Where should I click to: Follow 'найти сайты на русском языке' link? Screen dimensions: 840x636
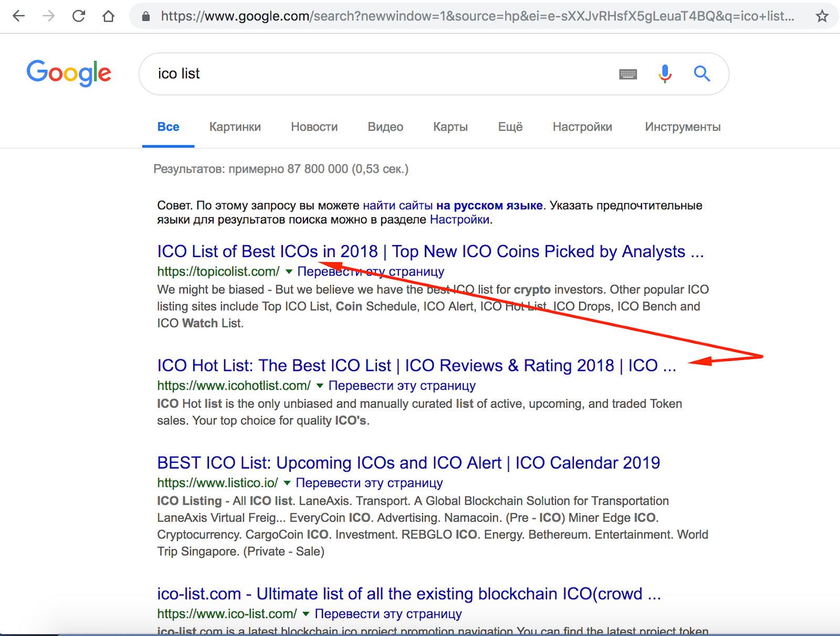(x=453, y=206)
